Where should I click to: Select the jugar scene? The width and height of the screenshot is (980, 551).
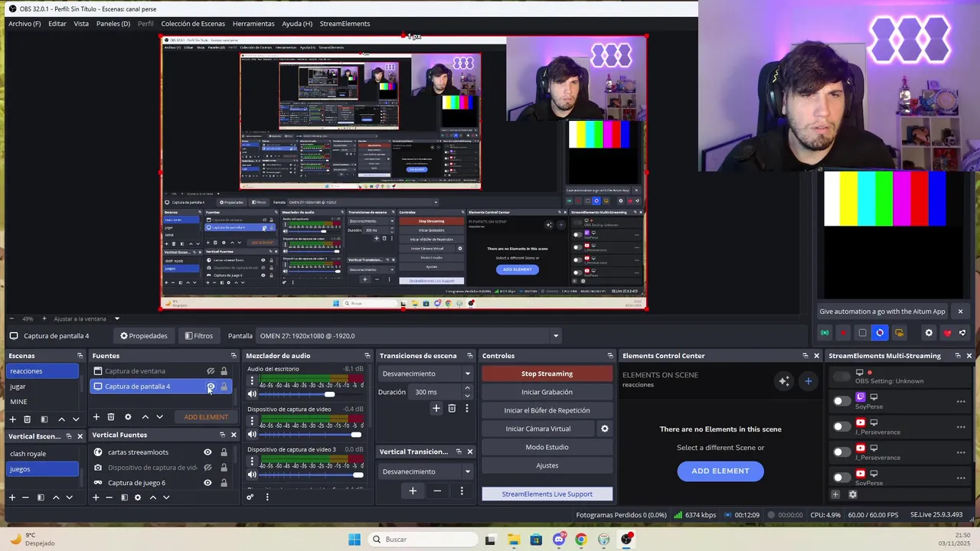click(x=42, y=386)
